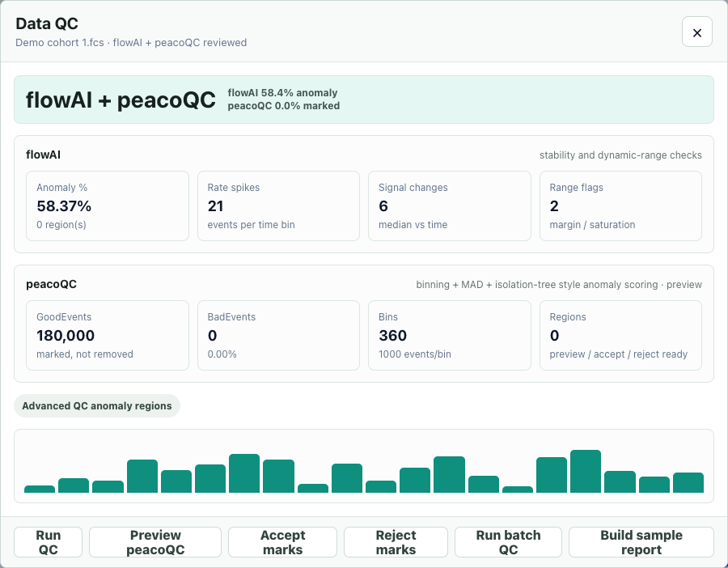Click Preview peacoQC button
This screenshot has width=728, height=568.
tap(155, 542)
